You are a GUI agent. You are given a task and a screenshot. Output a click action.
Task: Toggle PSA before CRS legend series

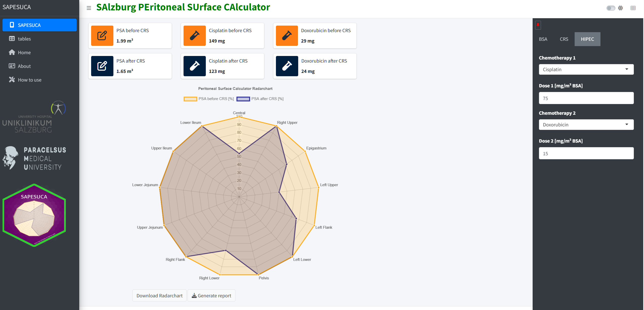[x=209, y=99]
